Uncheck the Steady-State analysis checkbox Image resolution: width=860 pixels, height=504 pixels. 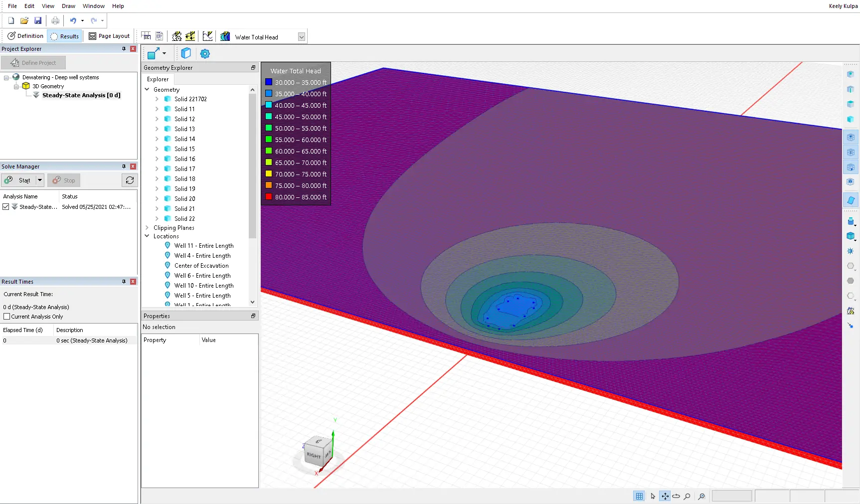click(x=6, y=207)
